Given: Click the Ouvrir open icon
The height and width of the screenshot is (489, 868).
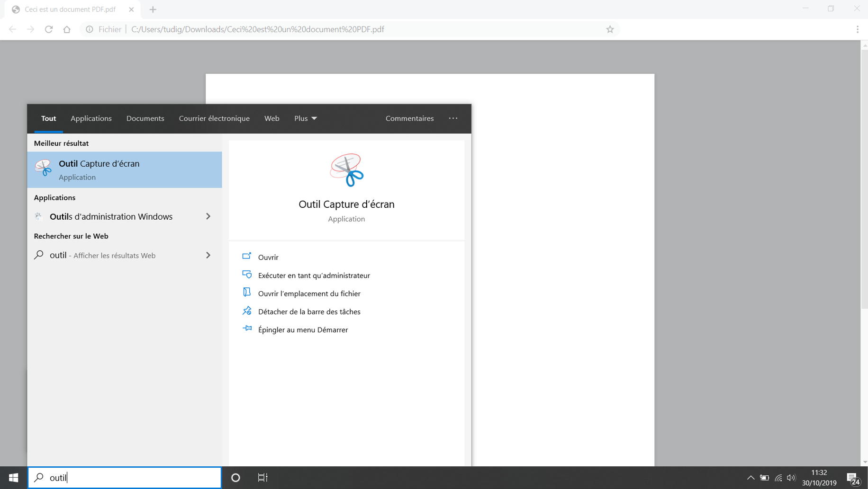Looking at the screenshot, I should [x=247, y=256].
